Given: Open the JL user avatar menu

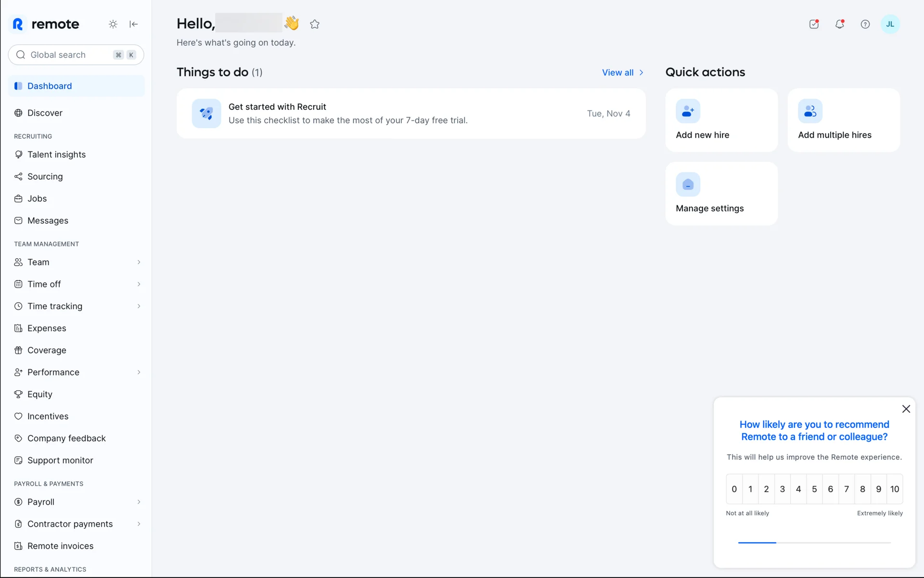Looking at the screenshot, I should 890,24.
